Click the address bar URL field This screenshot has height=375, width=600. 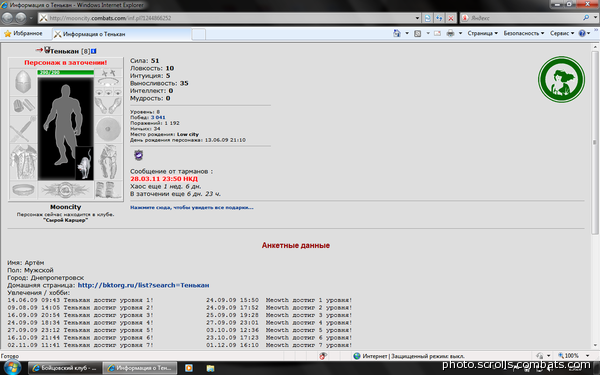tap(230, 18)
